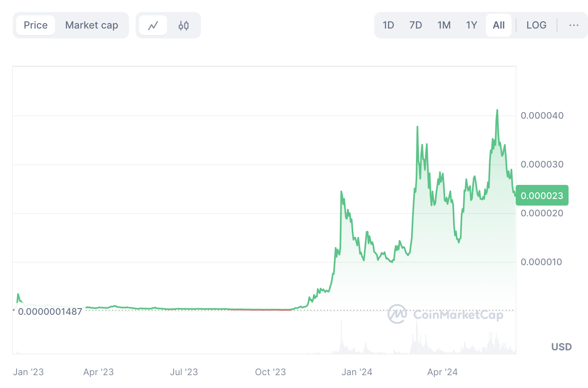This screenshot has height=388, width=588.
Task: View the All-time chart range
Action: point(499,25)
